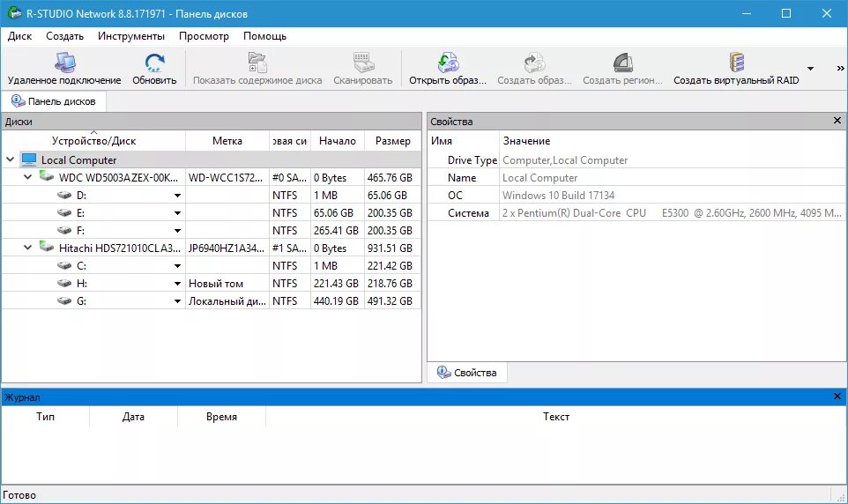The image size is (848, 504).
Task: Click the WDC hard drive icon
Action: click(x=47, y=176)
